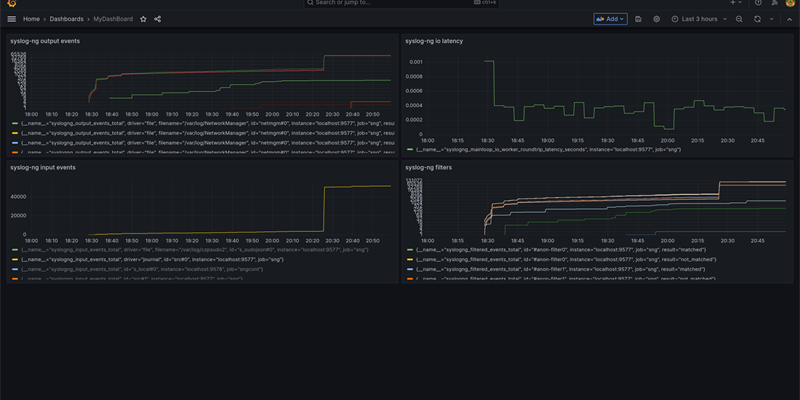The height and width of the screenshot is (400, 800).
Task: Toggle the journal driver input events legend series
Action: pos(152,260)
